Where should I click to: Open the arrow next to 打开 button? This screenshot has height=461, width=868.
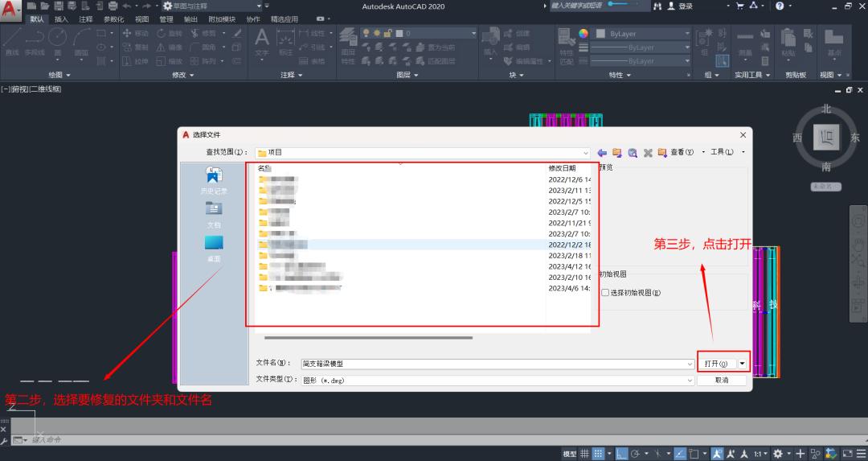[743, 364]
